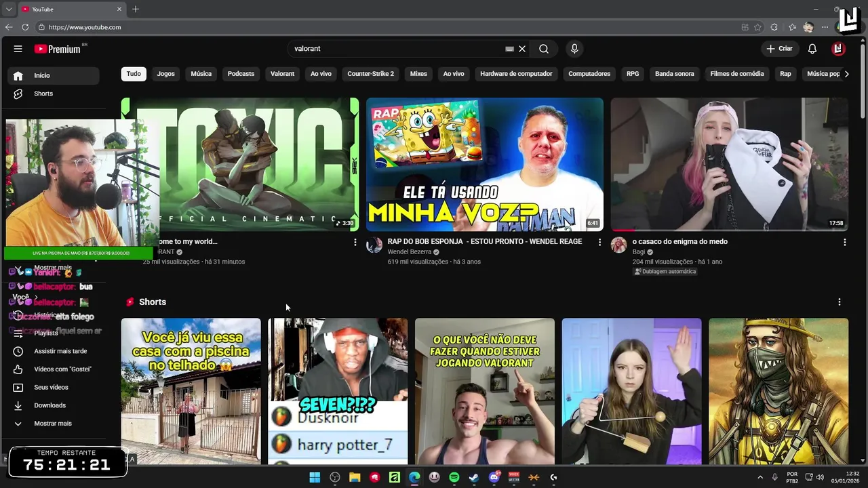
Task: Open the Wendel Bezerra channel name
Action: (410, 252)
